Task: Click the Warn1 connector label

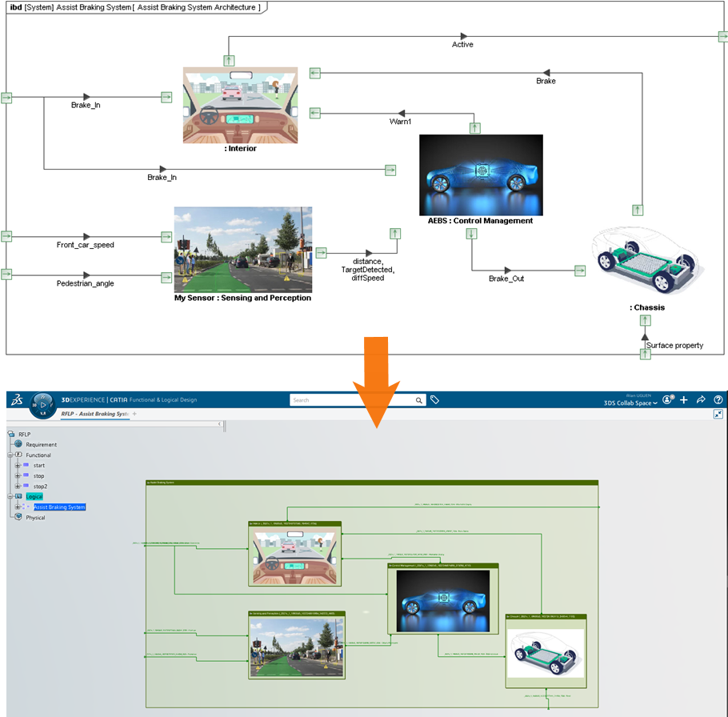Action: 400,122
